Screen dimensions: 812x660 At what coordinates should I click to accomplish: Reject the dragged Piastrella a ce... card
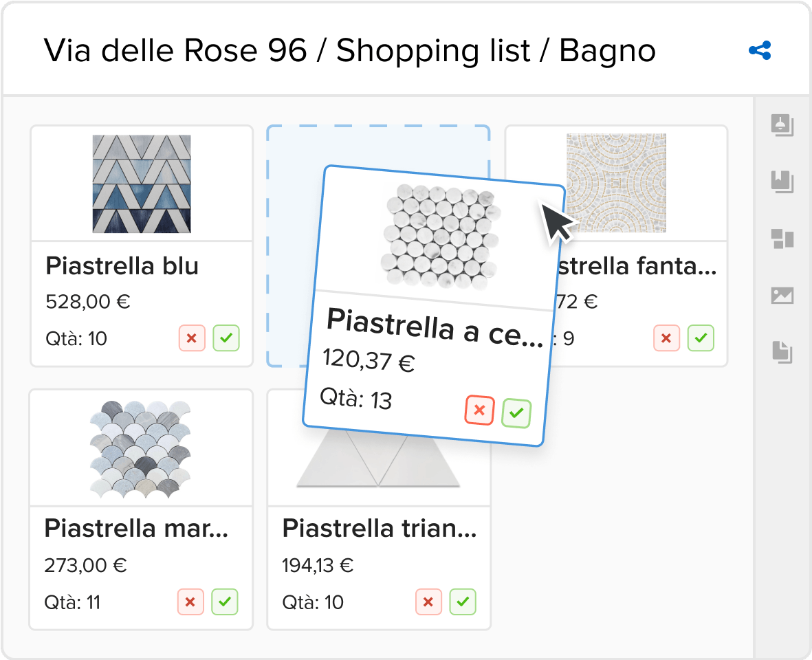479,410
